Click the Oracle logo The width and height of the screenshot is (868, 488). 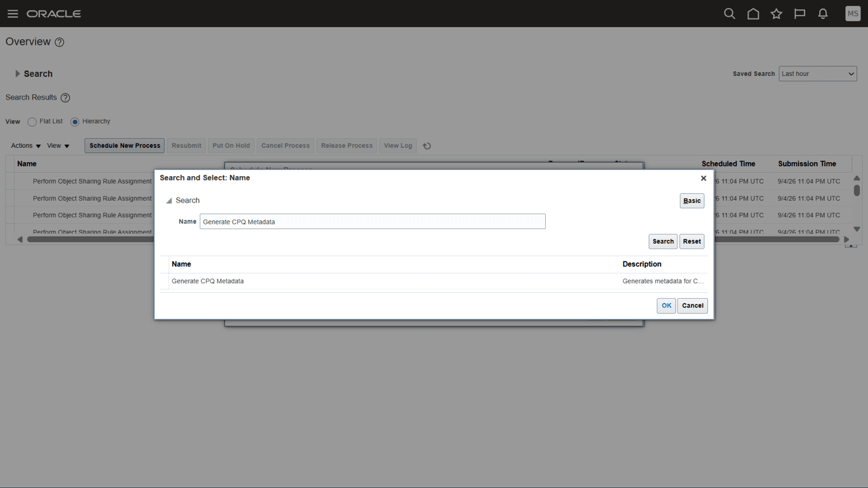click(54, 14)
